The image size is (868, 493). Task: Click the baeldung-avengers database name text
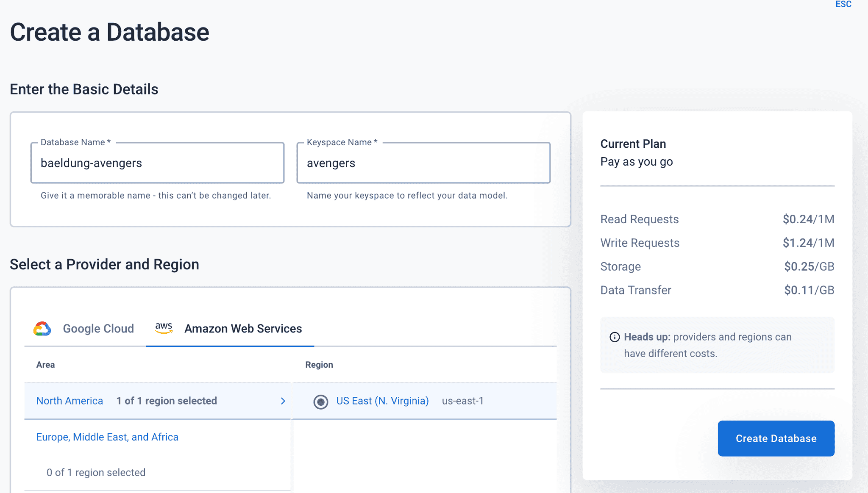91,163
